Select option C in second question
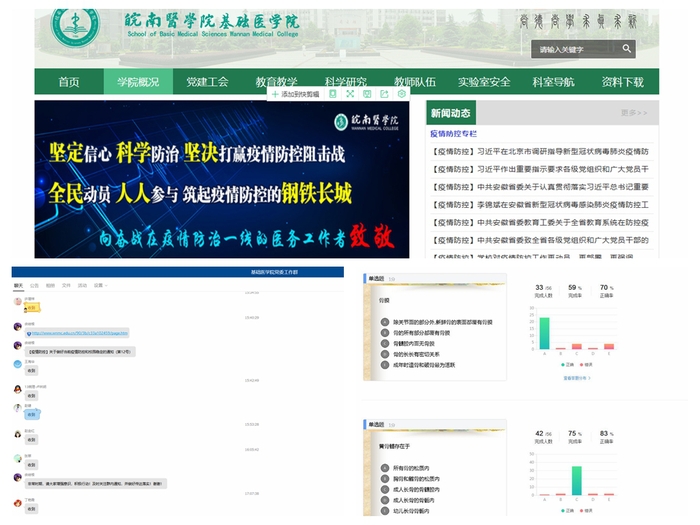The height and width of the screenshot is (525, 700). pyautogui.click(x=385, y=490)
